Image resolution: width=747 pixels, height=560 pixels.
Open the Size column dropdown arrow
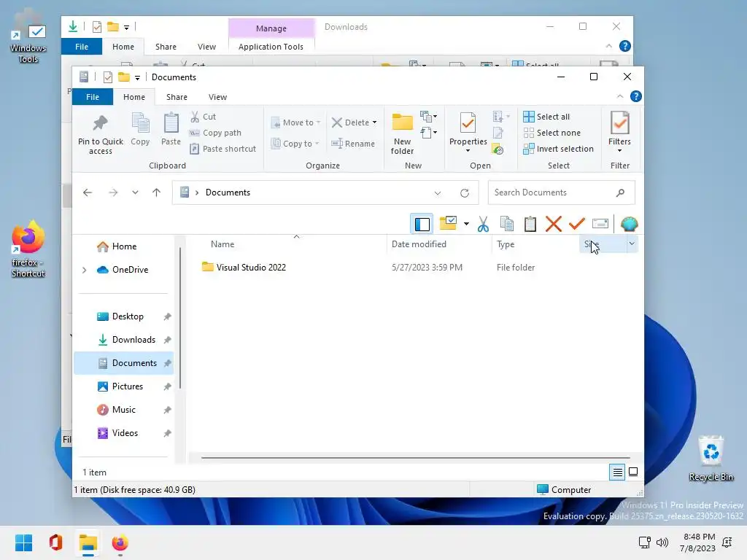(x=632, y=244)
